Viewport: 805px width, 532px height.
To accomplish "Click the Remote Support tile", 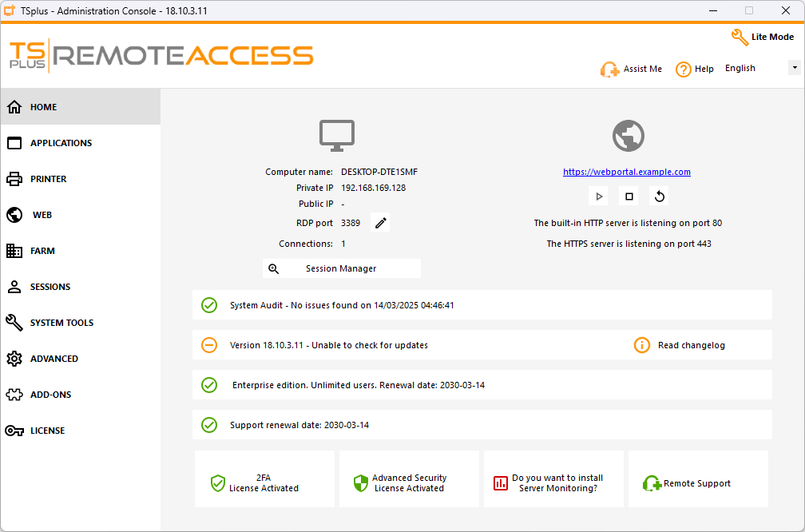I will click(698, 478).
